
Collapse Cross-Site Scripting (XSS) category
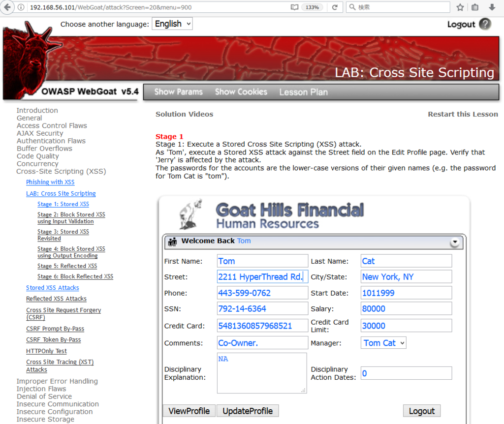point(61,172)
